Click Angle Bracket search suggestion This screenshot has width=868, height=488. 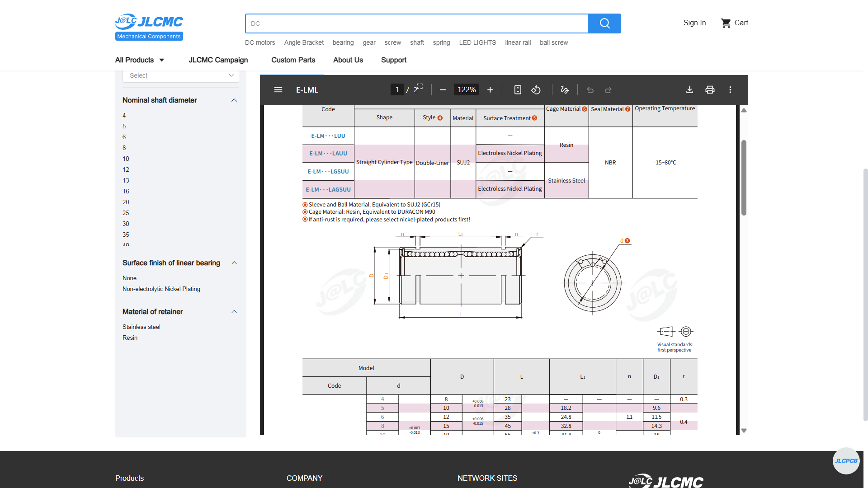[304, 42]
